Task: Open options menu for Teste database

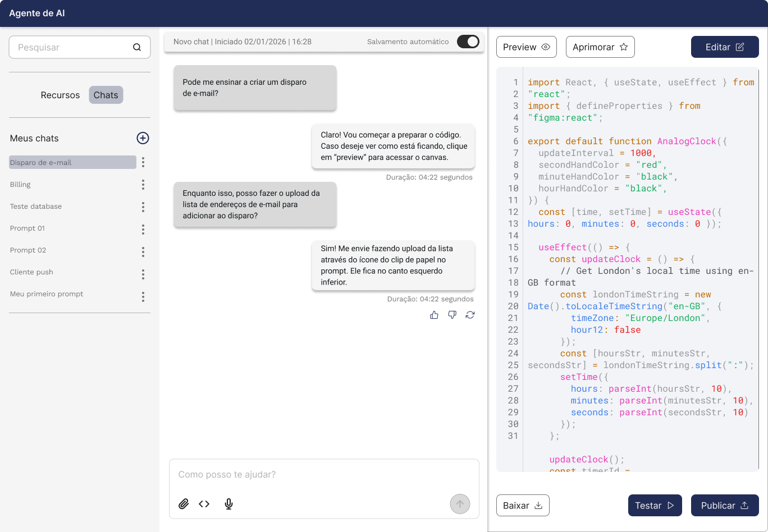Action: 143,207
